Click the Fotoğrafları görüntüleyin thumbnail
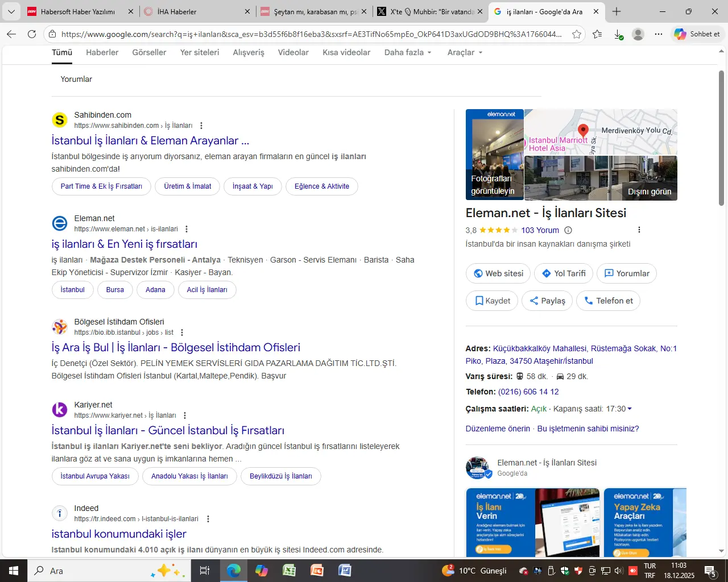This screenshot has height=582, width=728. [x=494, y=155]
